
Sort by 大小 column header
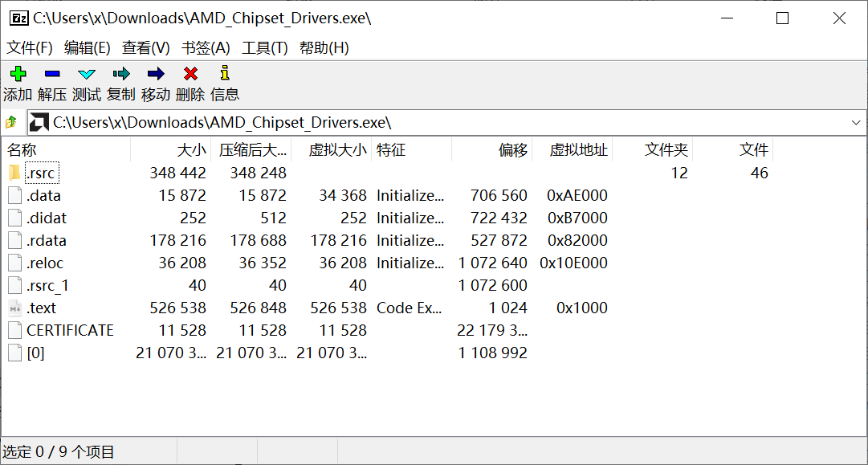[170, 149]
